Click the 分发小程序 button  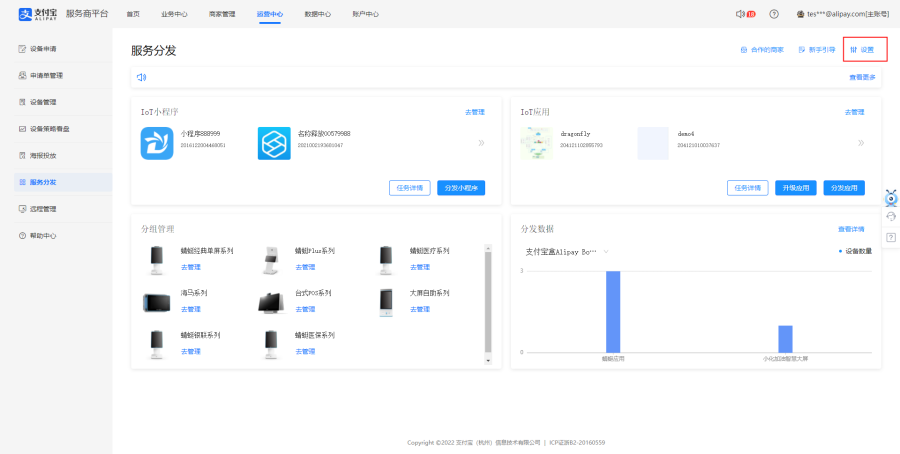tap(461, 188)
